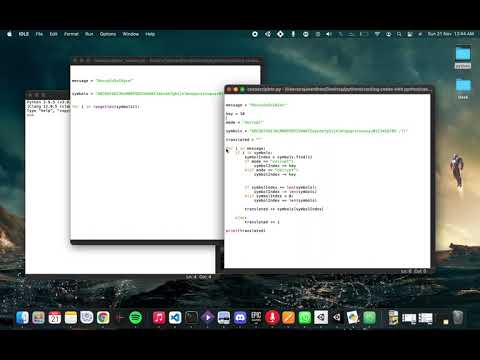Screen dimensions: 480x360
Task: Open Spotlight search in menu bar
Action: 399,34
